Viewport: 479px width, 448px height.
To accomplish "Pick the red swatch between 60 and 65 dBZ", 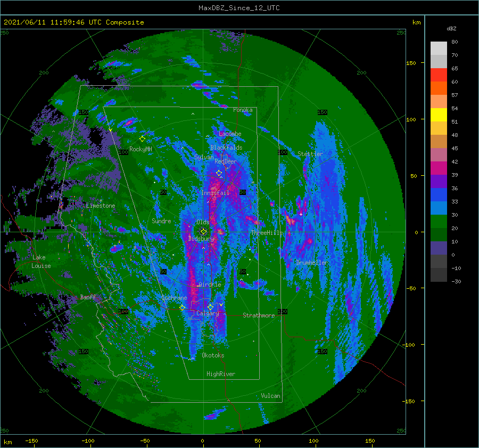I will point(439,75).
